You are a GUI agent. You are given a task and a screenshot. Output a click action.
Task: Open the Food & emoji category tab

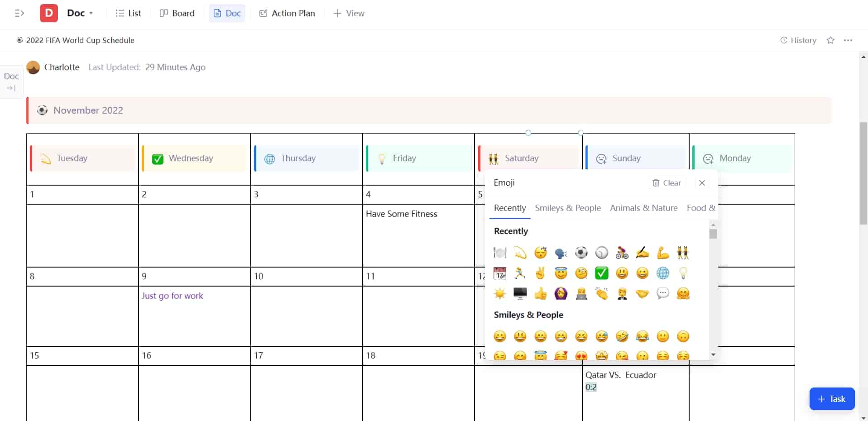701,208
